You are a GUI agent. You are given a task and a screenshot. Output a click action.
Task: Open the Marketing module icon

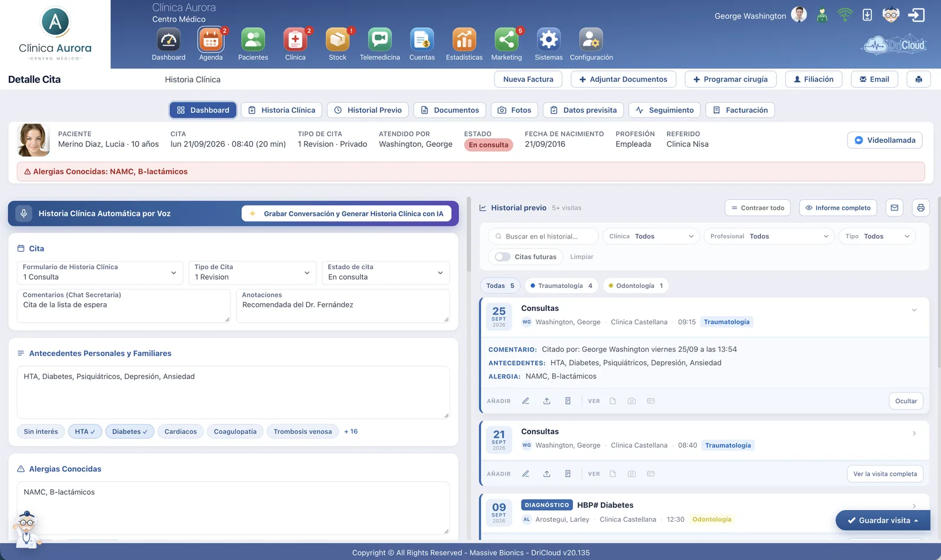[506, 40]
